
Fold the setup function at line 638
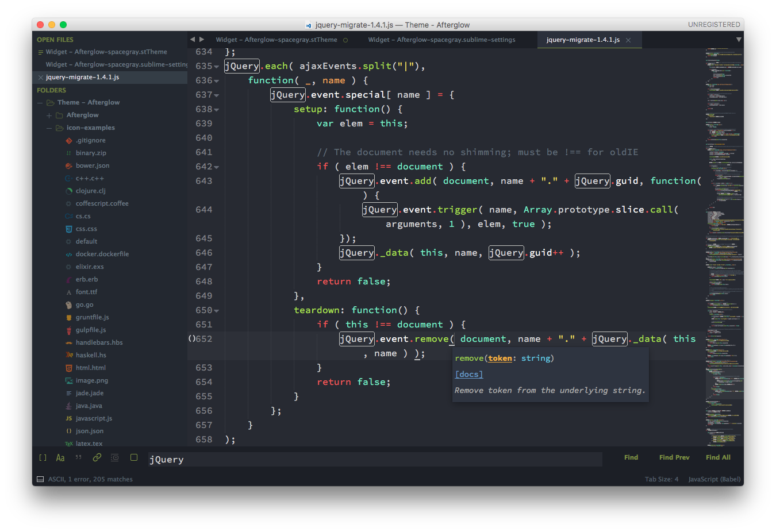coord(217,110)
